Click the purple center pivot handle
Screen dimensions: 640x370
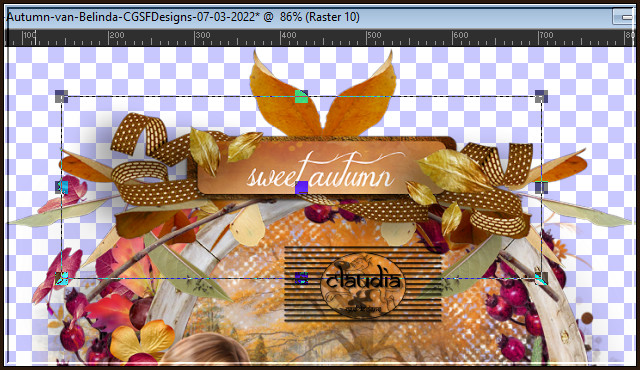pyautogui.click(x=301, y=188)
